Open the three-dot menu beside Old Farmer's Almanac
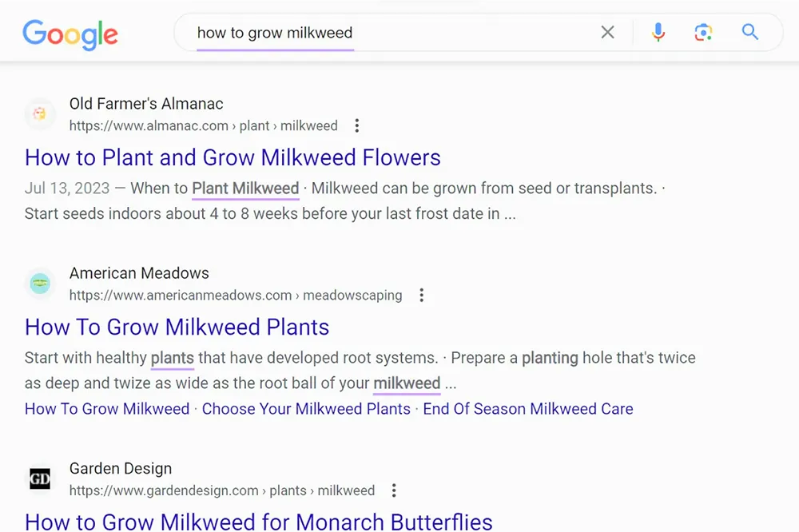The width and height of the screenshot is (799, 532). coord(356,125)
